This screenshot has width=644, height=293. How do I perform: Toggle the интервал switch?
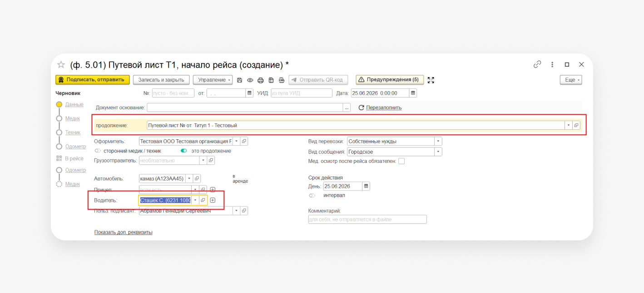(312, 195)
